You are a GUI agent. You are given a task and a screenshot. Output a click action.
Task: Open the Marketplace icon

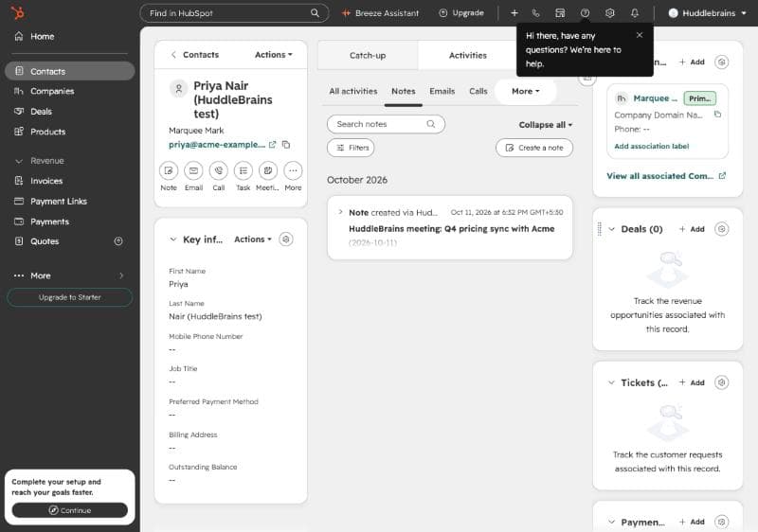pos(560,13)
